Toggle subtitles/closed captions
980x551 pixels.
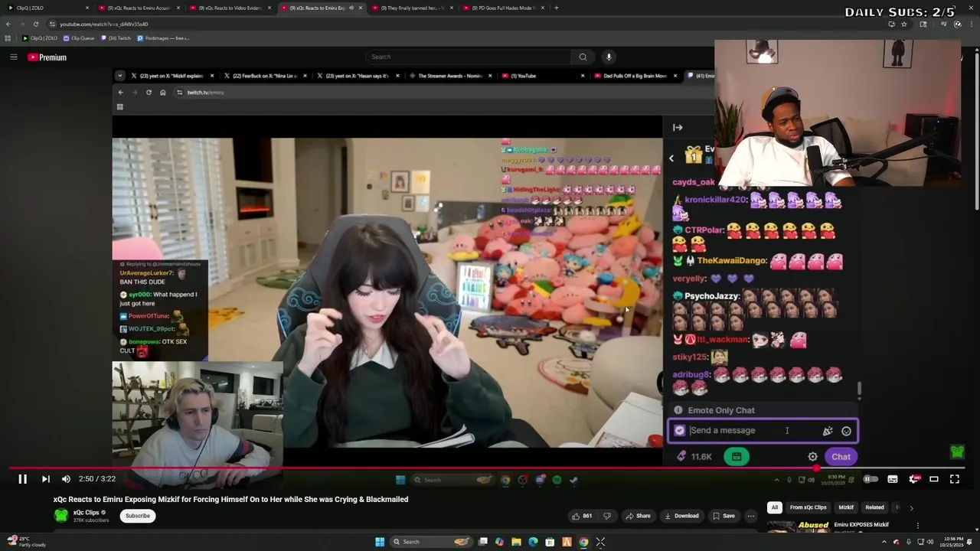(x=893, y=479)
